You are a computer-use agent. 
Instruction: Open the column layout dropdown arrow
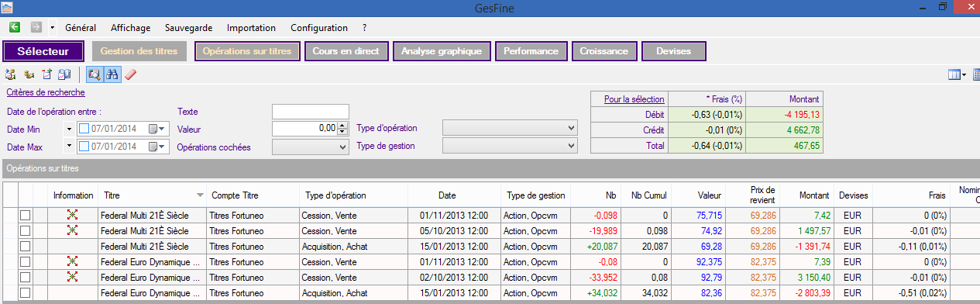click(x=964, y=75)
